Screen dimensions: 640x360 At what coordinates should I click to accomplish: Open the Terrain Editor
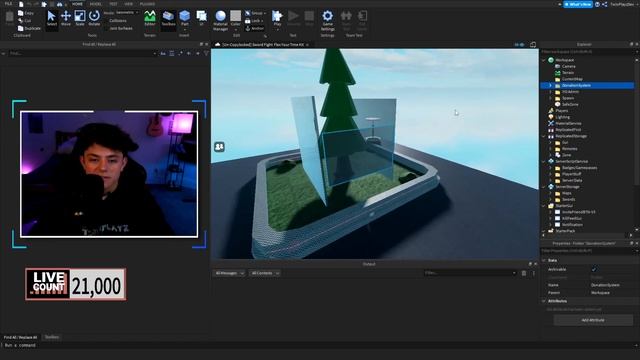pyautogui.click(x=150, y=19)
